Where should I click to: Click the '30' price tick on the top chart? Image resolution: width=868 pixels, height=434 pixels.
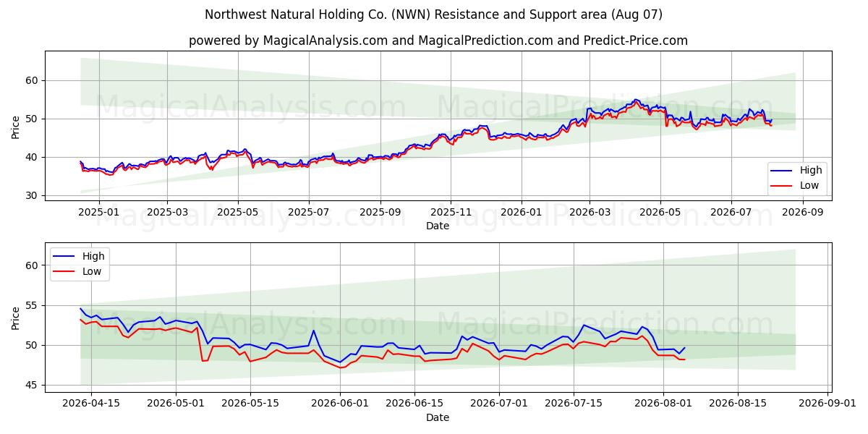(33, 195)
